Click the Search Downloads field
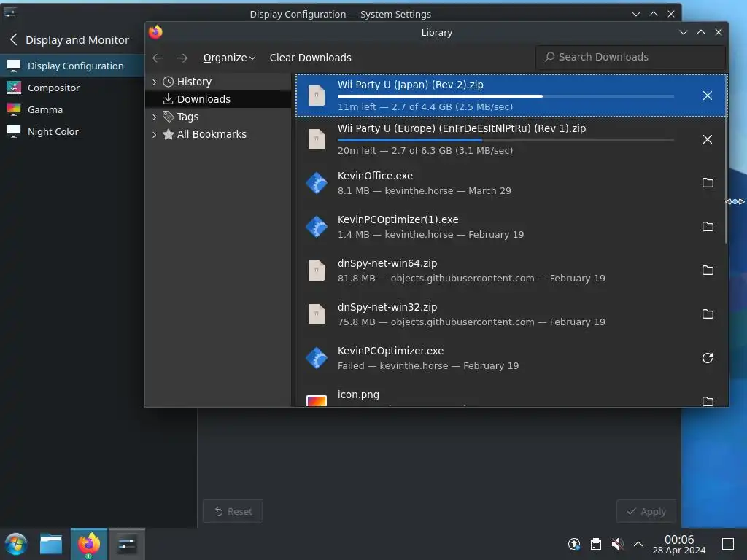Screen dimensions: 747x560 coord(631,57)
